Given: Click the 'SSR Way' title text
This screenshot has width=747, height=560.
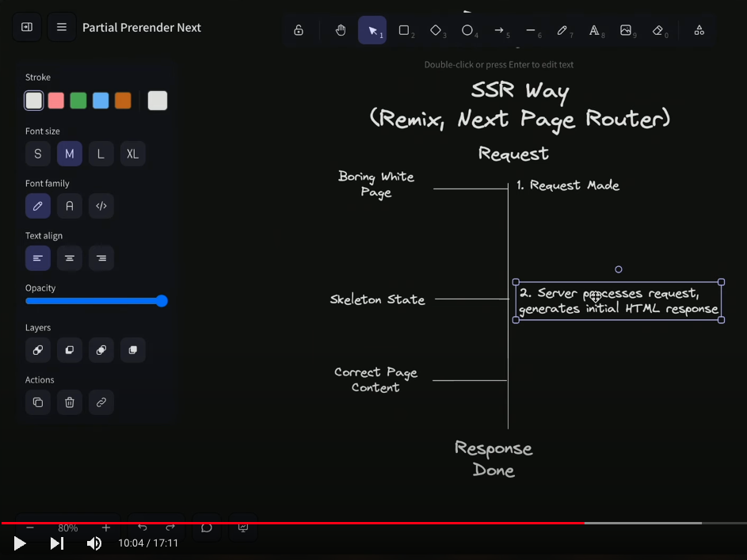Looking at the screenshot, I should click(x=520, y=91).
